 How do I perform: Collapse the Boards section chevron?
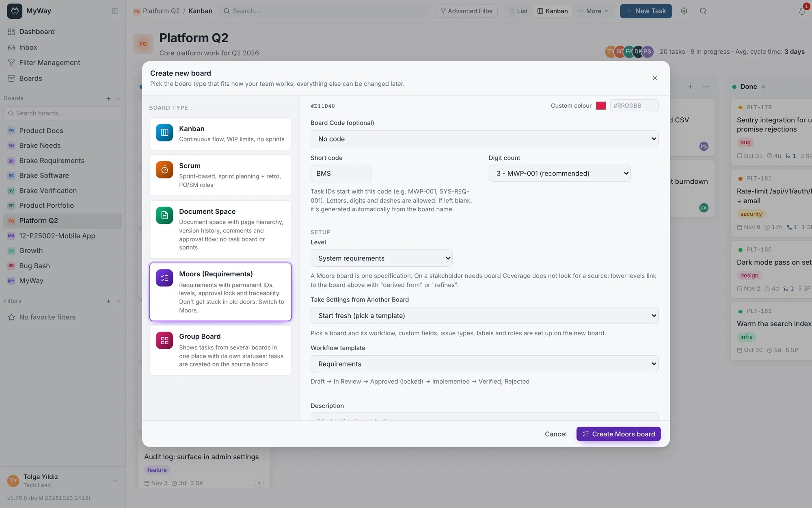click(118, 98)
